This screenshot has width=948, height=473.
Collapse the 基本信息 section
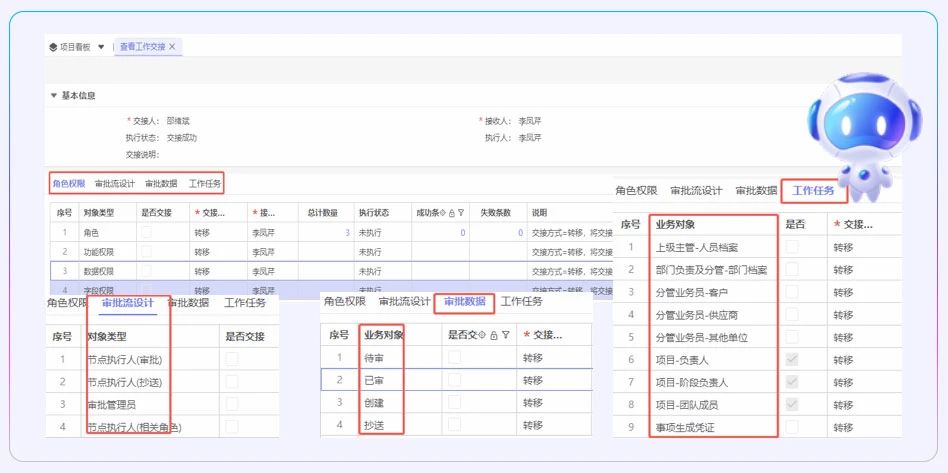[x=54, y=96]
